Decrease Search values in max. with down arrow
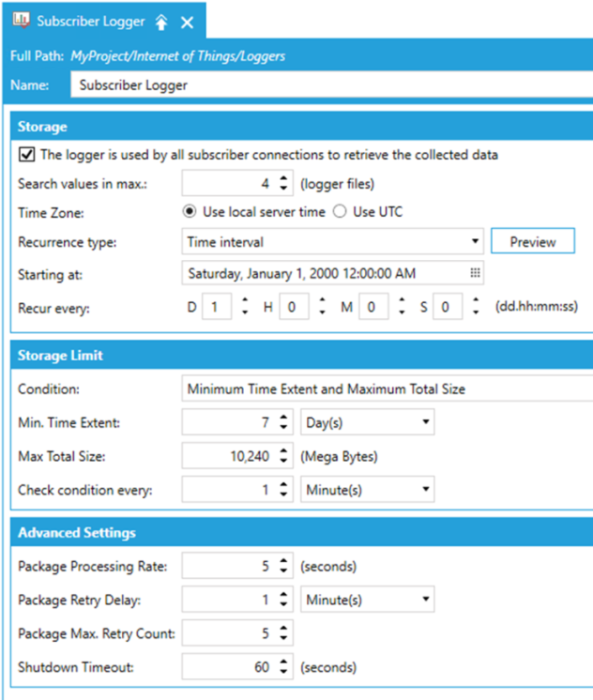Viewport: 593px width, 700px height. point(283,189)
